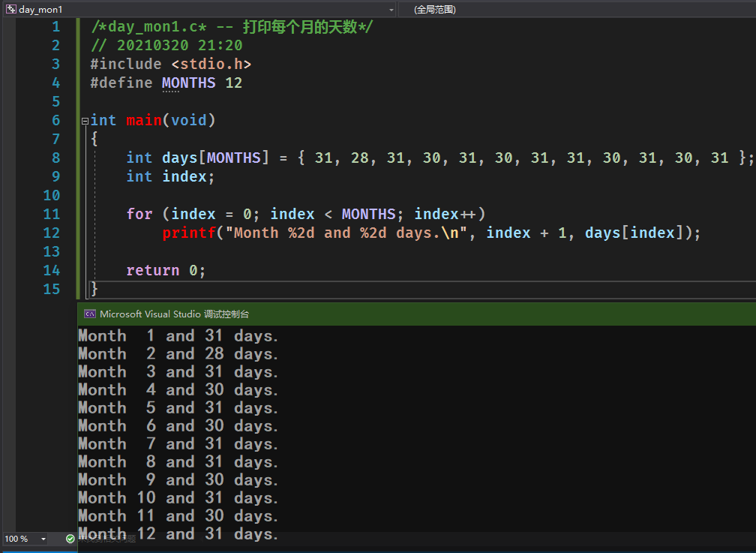
Task: Click the int index declaration
Action: point(170,176)
